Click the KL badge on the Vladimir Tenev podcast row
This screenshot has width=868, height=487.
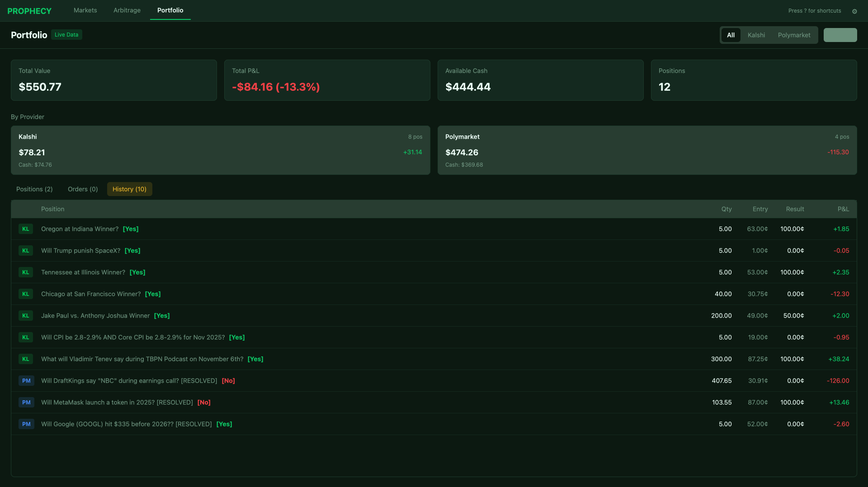tap(26, 359)
